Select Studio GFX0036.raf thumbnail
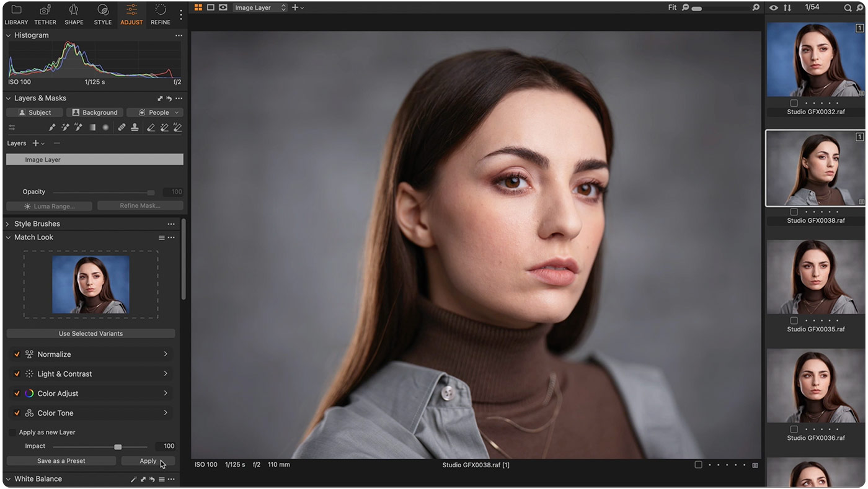This screenshot has height=489, width=868. pyautogui.click(x=816, y=386)
